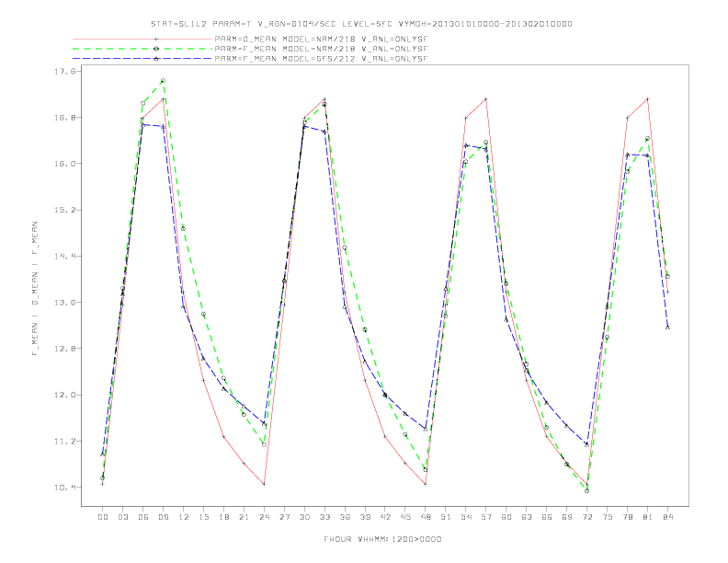Screen dimensions: 728x563
Task: Click the chart title starting with STAT=SL1L2
Action: coord(361,24)
